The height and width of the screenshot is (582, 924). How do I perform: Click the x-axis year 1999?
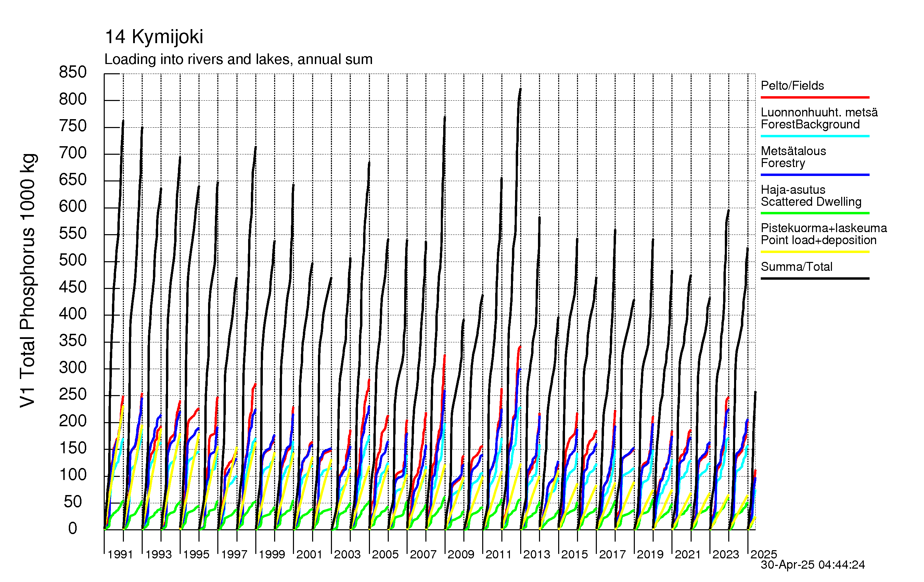pos(272,554)
